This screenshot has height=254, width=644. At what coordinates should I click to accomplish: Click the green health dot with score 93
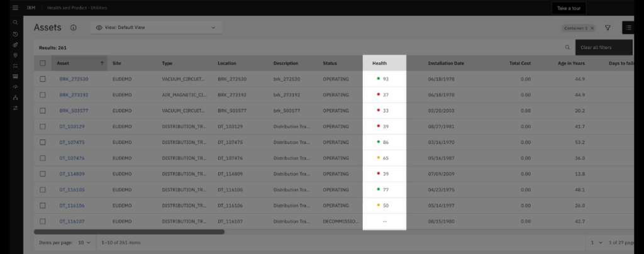pos(378,79)
